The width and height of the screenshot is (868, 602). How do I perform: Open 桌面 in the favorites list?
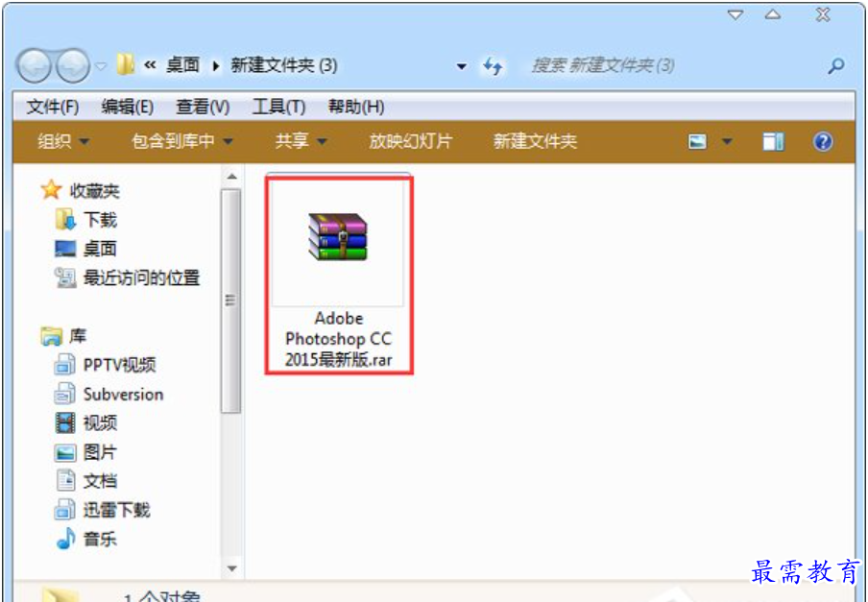pos(85,249)
